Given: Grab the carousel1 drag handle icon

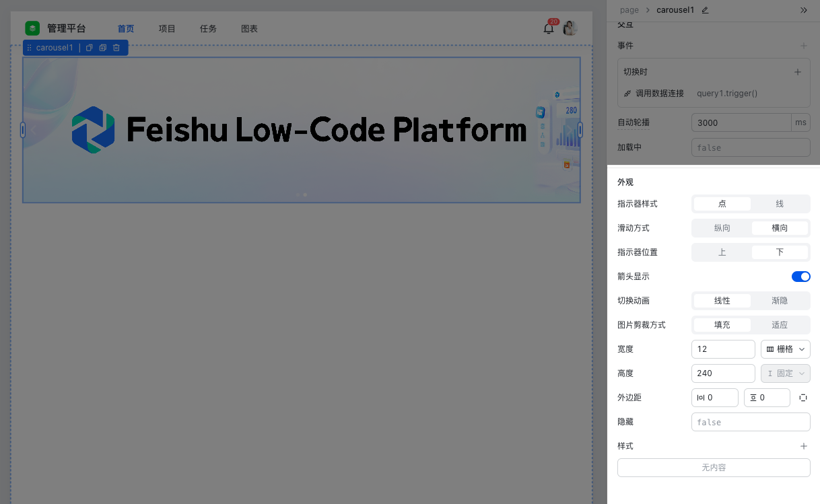Looking at the screenshot, I should click(30, 48).
